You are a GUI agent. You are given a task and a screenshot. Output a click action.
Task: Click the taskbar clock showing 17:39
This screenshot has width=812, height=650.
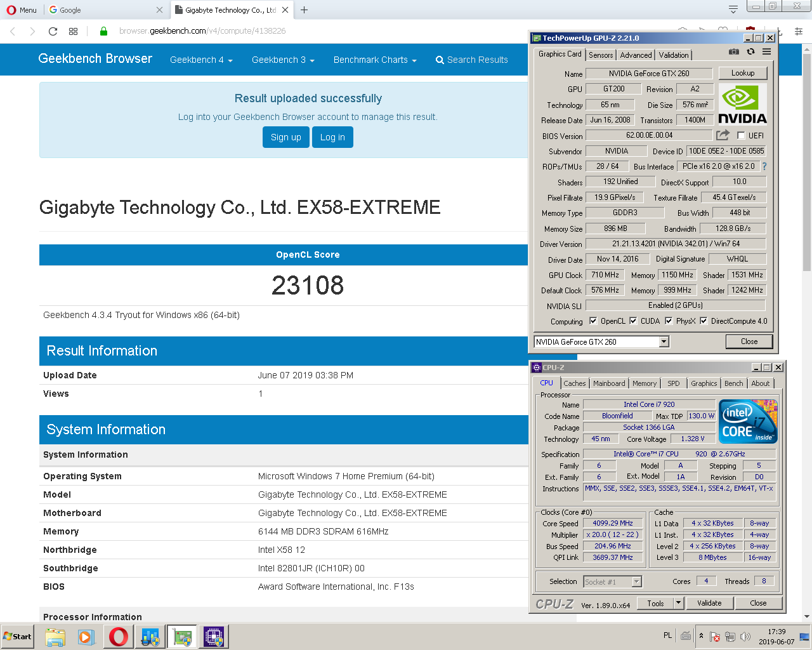pyautogui.click(x=776, y=637)
